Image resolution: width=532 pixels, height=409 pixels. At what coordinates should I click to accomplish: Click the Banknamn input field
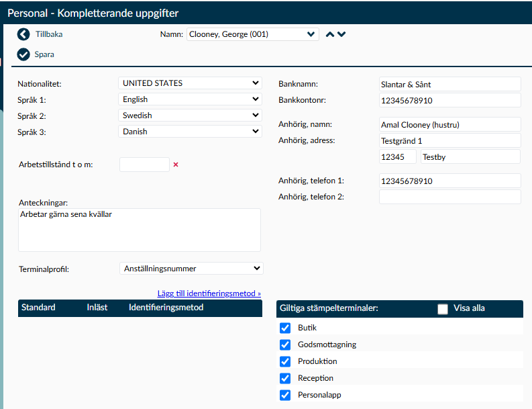point(449,84)
